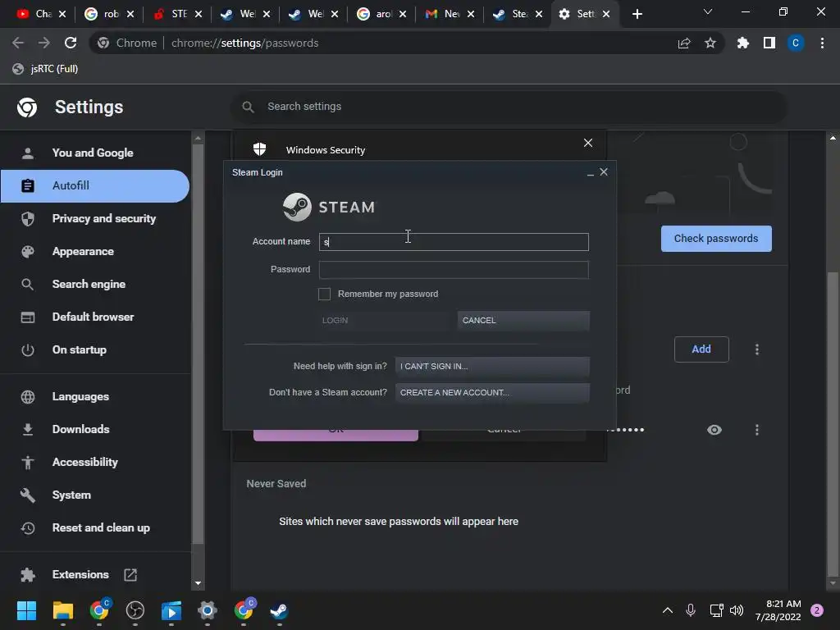The height and width of the screenshot is (630, 840).
Task: Go to Appearance settings
Action: pyautogui.click(x=95, y=251)
